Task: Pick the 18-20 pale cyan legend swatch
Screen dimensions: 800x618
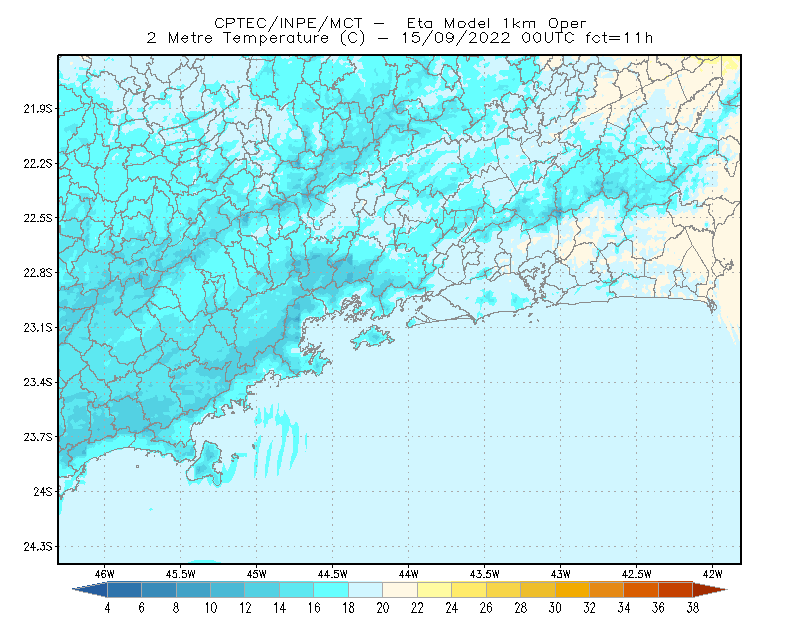Action: coord(366,590)
